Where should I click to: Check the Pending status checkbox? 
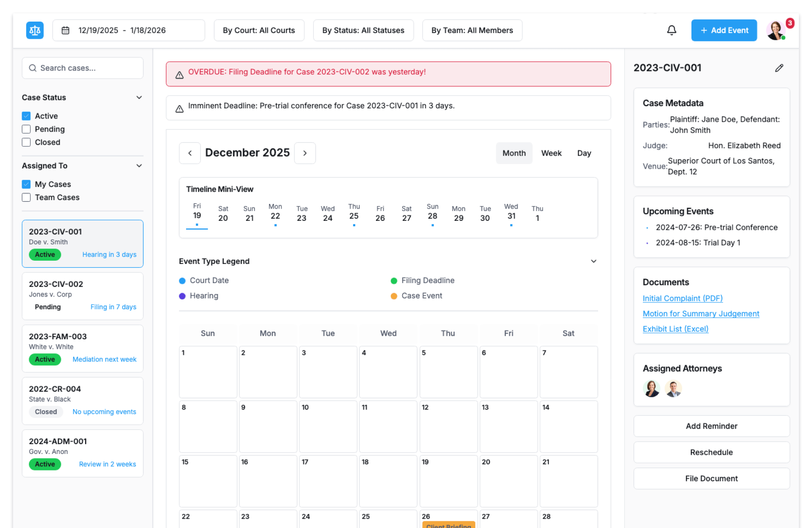coord(26,129)
